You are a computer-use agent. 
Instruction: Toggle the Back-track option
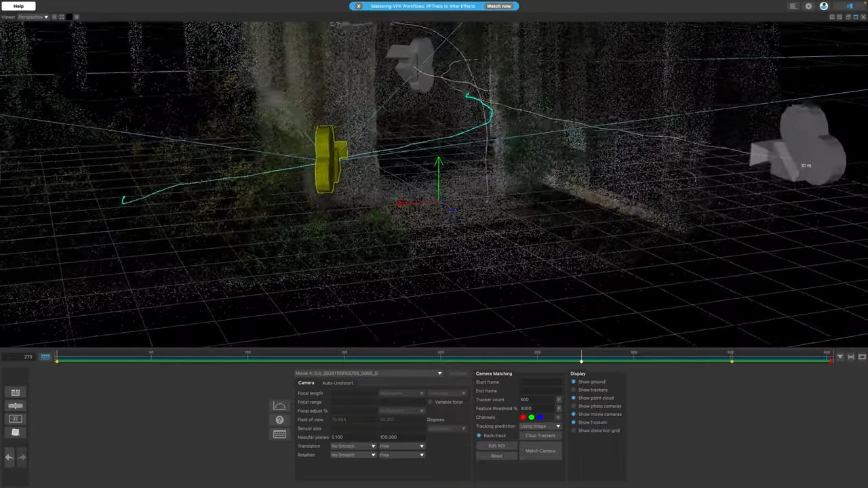point(479,435)
